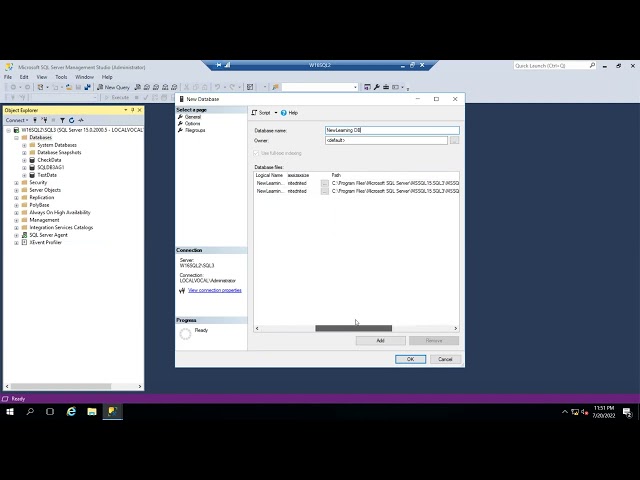Click right arrow of Database files scrollbar
Screen dimensions: 640x480
[x=456, y=328]
